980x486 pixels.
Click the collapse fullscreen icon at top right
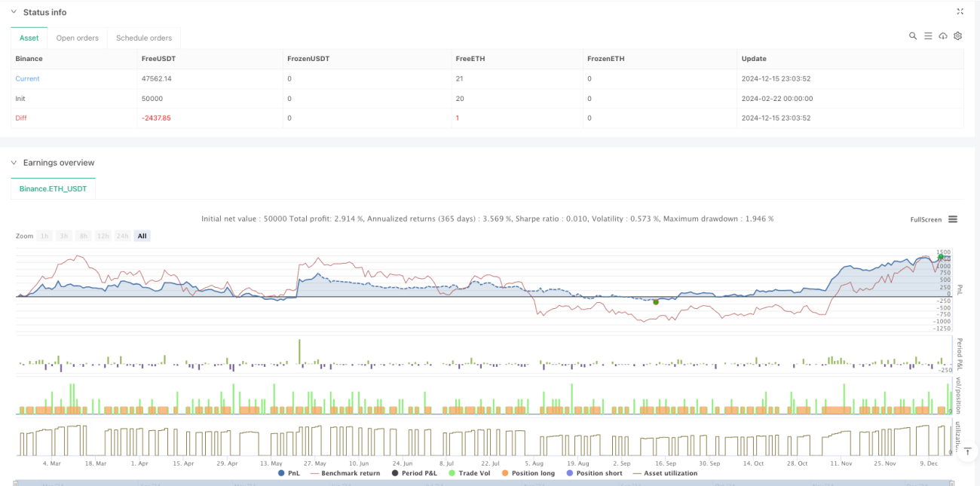(x=960, y=11)
